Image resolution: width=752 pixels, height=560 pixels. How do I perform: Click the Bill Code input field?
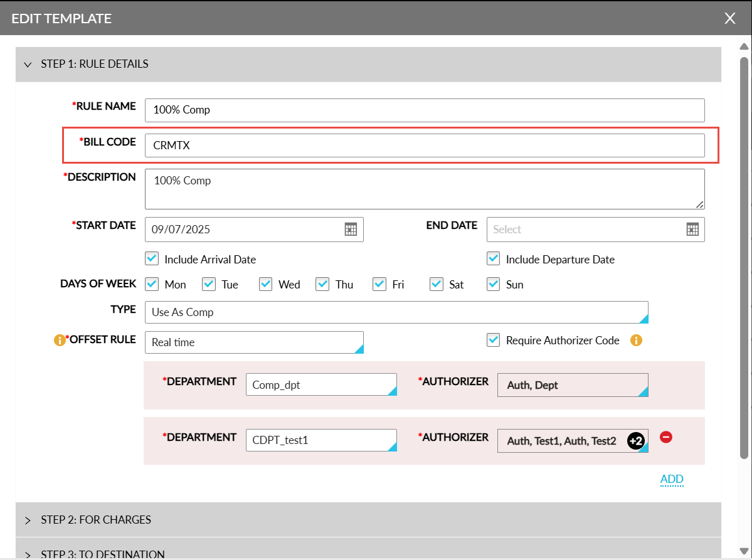425,145
